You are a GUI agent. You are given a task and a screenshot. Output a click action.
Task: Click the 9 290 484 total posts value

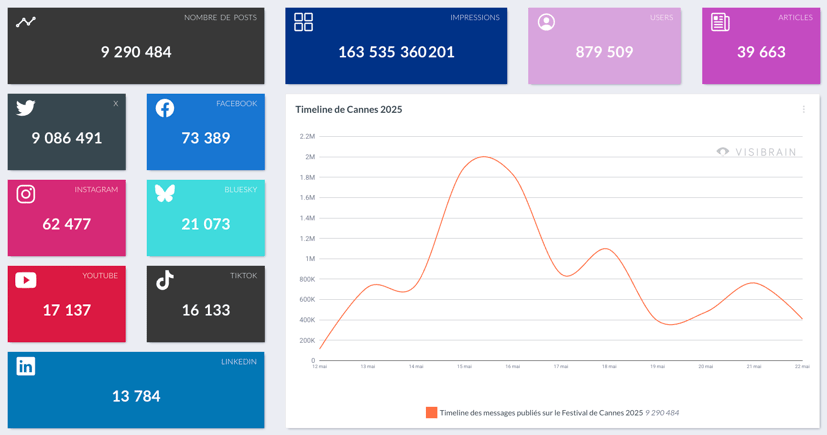[x=136, y=52]
